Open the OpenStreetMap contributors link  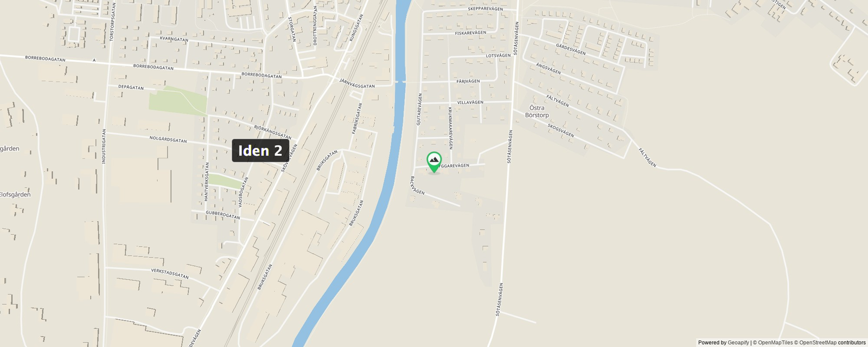[x=832, y=343]
